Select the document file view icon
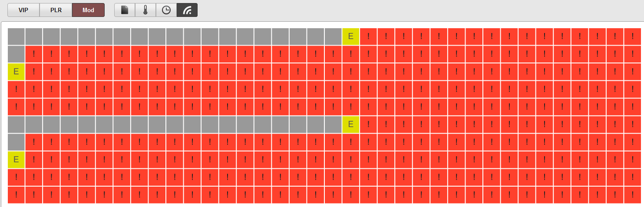The height and width of the screenshot is (207, 644). pyautogui.click(x=125, y=10)
